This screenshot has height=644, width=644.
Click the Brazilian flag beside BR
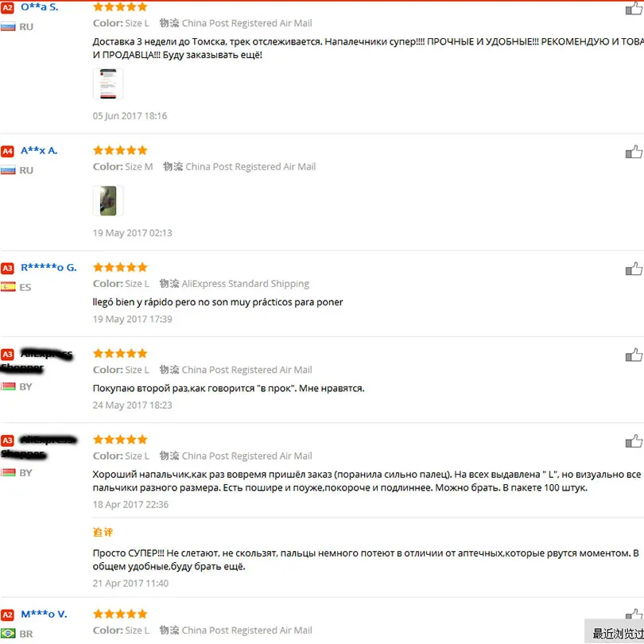coord(8,634)
